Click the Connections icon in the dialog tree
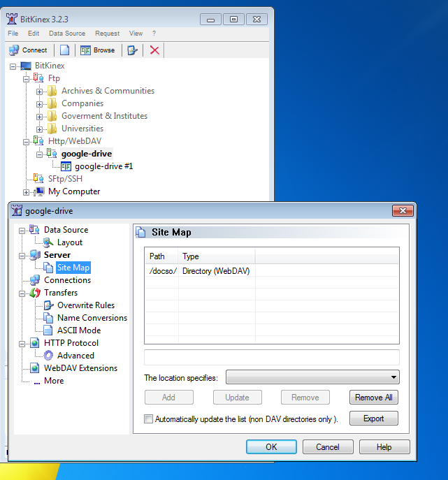The height and width of the screenshot is (480, 448). point(35,280)
